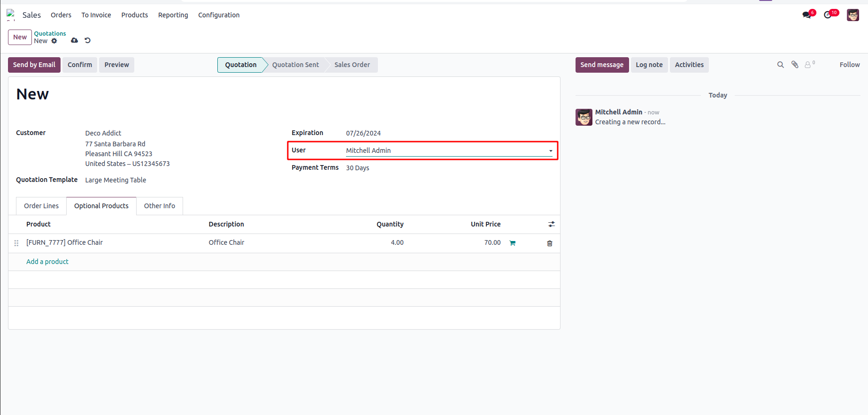Open column adjustment settings icon
This screenshot has height=415, width=868.
[x=552, y=224]
